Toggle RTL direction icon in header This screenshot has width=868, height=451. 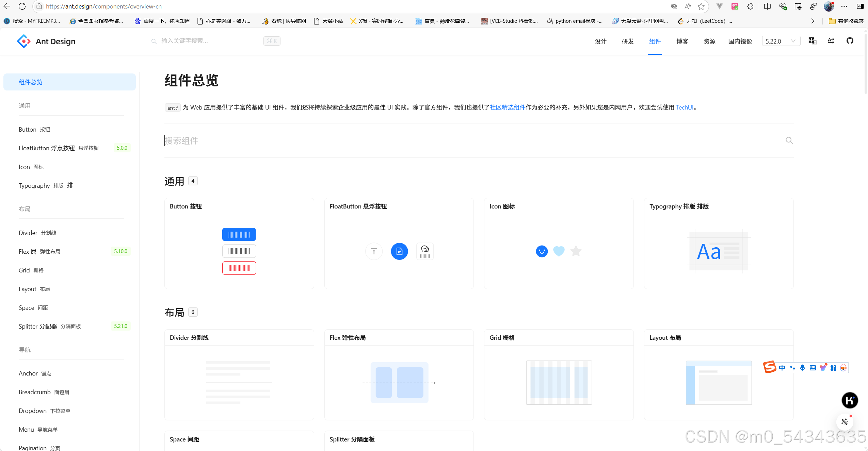tap(831, 41)
